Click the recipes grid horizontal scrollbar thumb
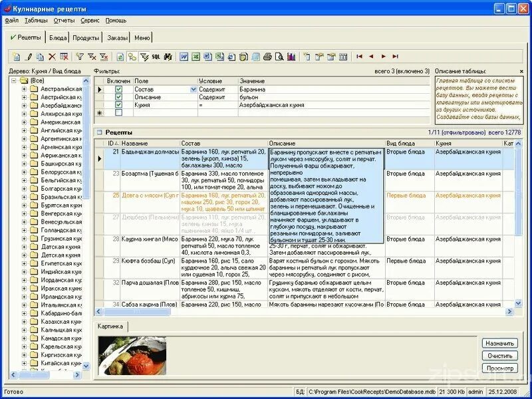This screenshot has width=532, height=399. point(136,311)
